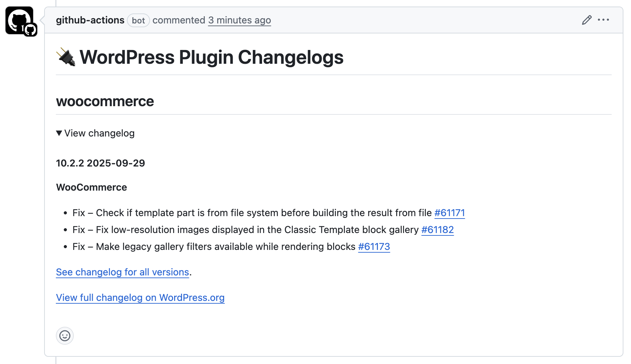Image resolution: width=631 pixels, height=364 pixels.
Task: Open issue link #61171
Action: (x=450, y=213)
